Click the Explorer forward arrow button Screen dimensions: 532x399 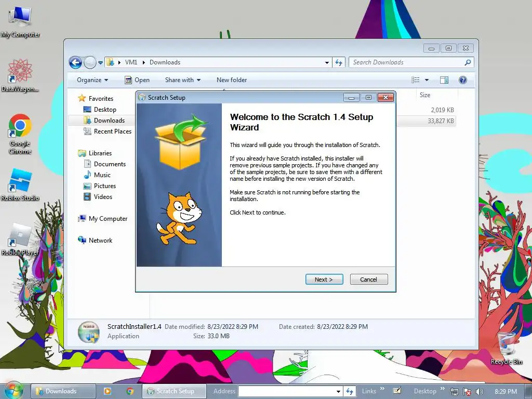pyautogui.click(x=90, y=62)
